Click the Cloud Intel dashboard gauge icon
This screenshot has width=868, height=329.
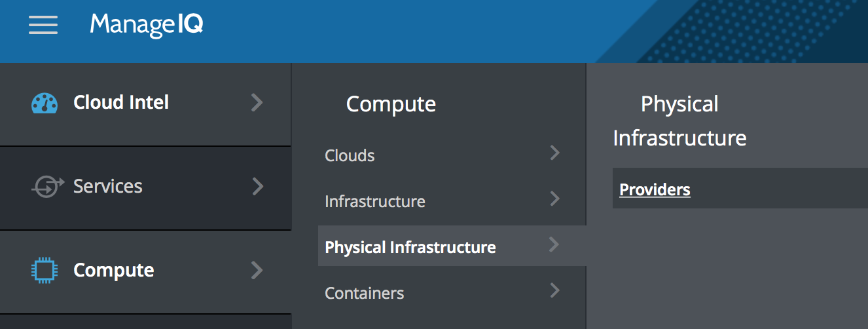(x=45, y=103)
